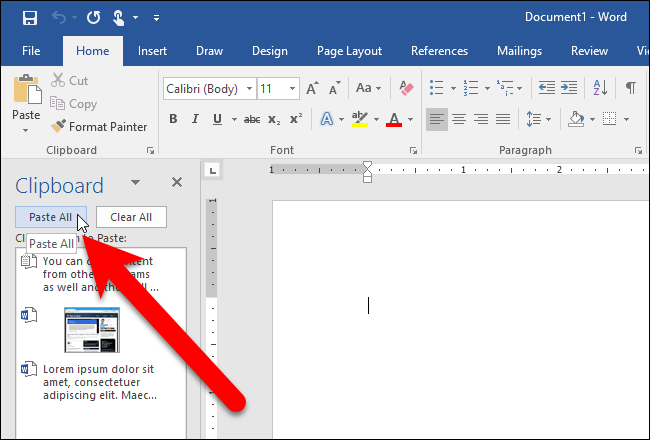Open the Clipboard group dialog launcher
650x440 pixels.
tap(150, 151)
